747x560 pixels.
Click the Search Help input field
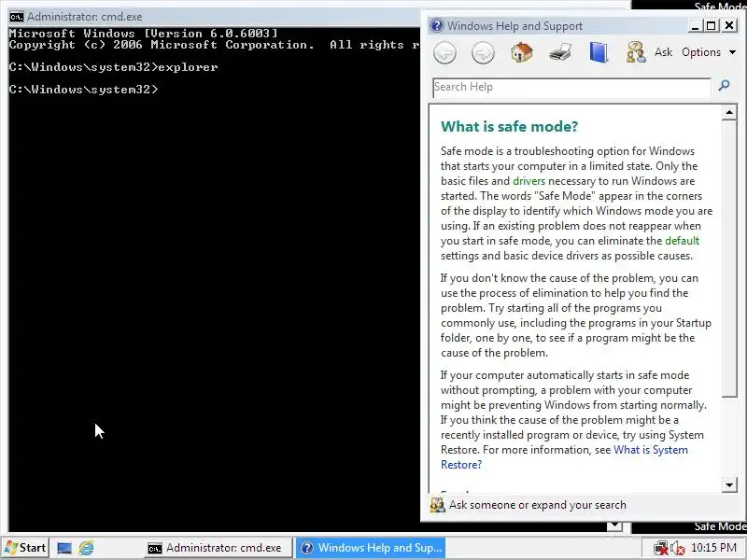[x=571, y=88]
